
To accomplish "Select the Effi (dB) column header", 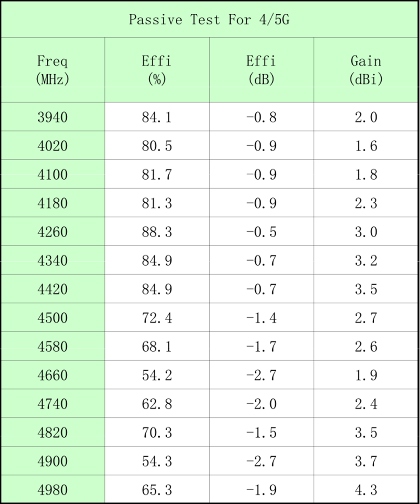I will coord(261,70).
